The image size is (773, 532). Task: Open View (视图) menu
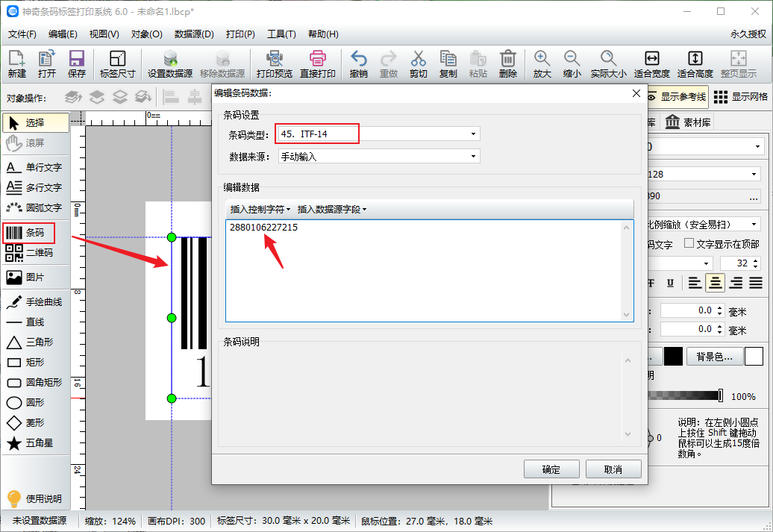(x=104, y=34)
